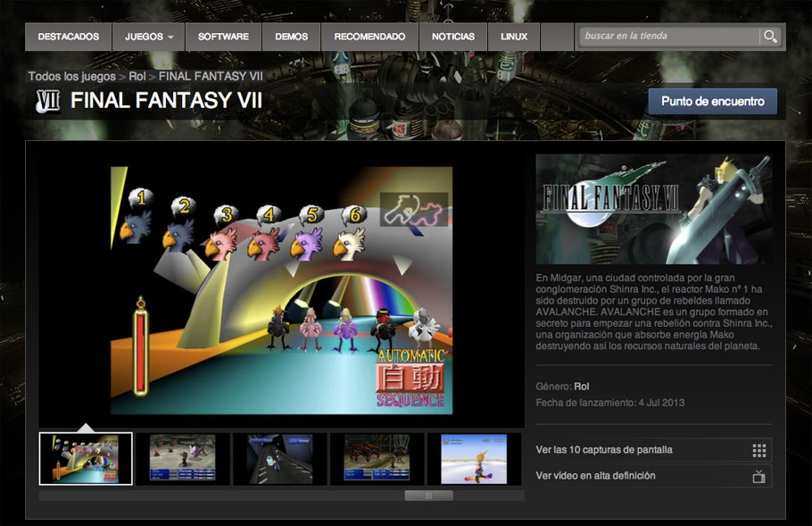Screen dimensions: 812x526
Task: Open the RECOMENDADO tab
Action: point(369,37)
